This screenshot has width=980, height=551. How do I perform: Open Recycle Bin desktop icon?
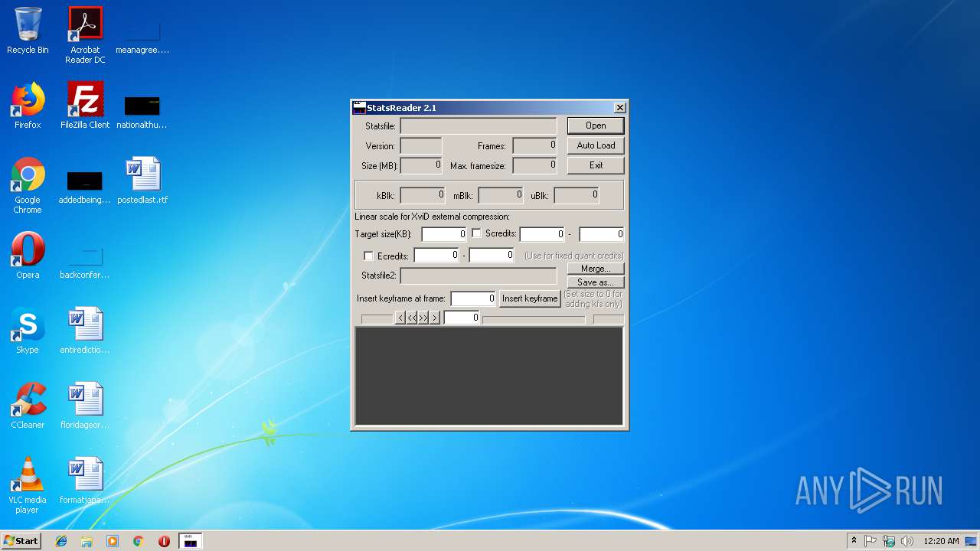coord(28,31)
